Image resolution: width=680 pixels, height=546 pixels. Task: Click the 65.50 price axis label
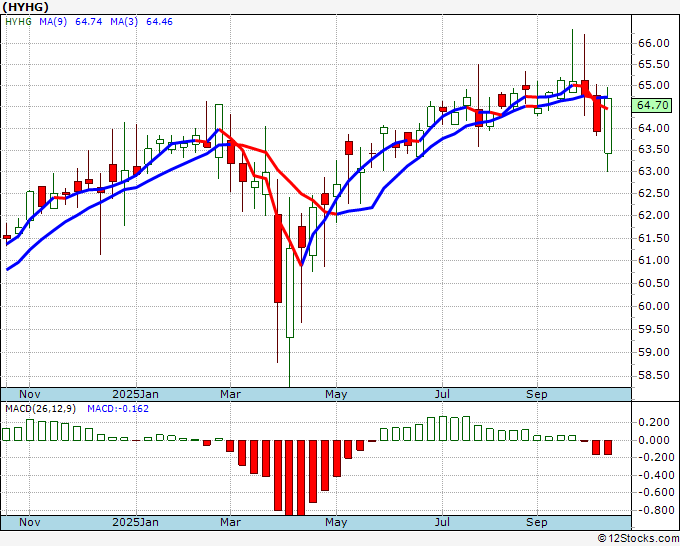654,64
